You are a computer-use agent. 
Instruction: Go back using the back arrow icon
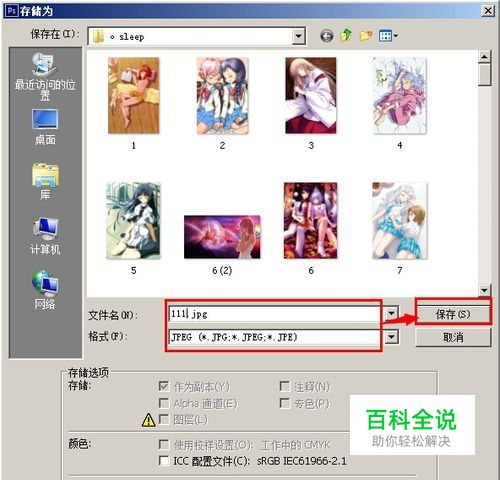click(327, 35)
